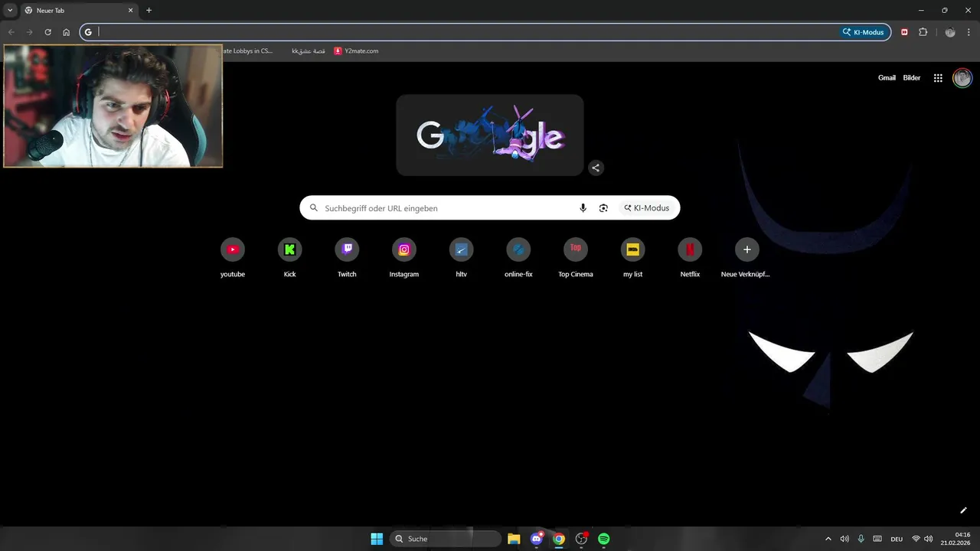Open Chrome three-dot menu
This screenshot has width=980, height=551.
point(969,32)
